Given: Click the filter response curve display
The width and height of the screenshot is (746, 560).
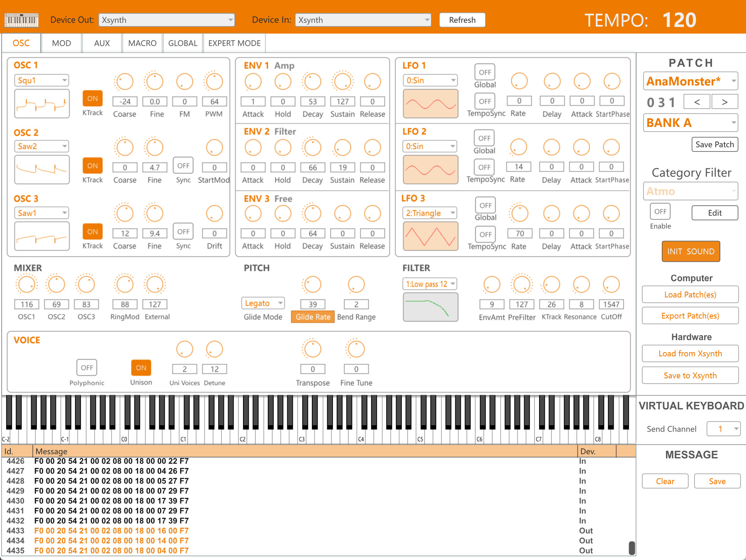Looking at the screenshot, I should click(430, 307).
